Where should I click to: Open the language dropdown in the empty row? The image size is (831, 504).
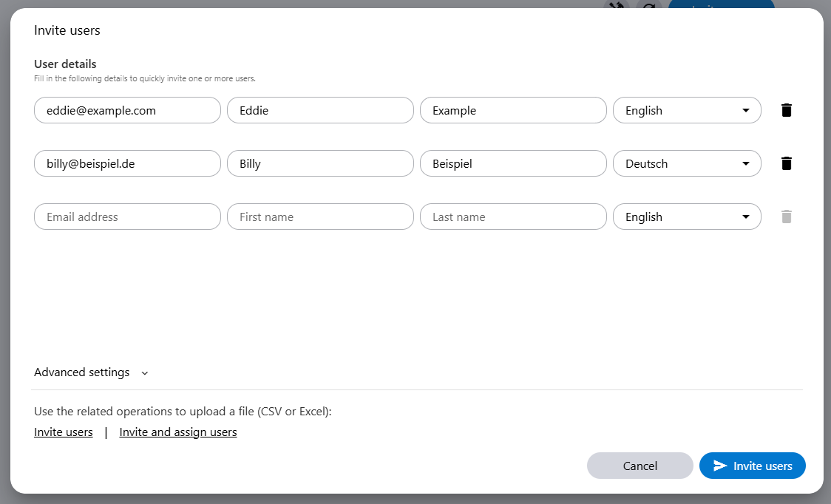(687, 217)
